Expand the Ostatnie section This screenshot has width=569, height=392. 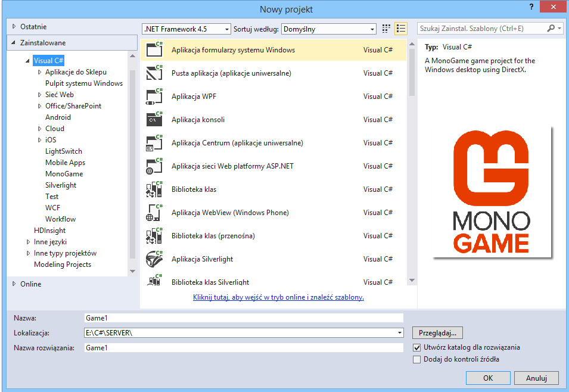coord(14,26)
